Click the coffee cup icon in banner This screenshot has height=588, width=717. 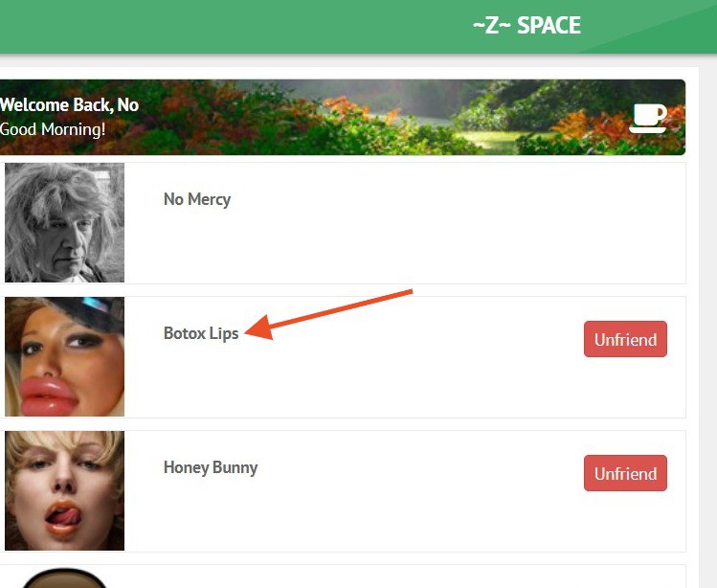coord(648,118)
